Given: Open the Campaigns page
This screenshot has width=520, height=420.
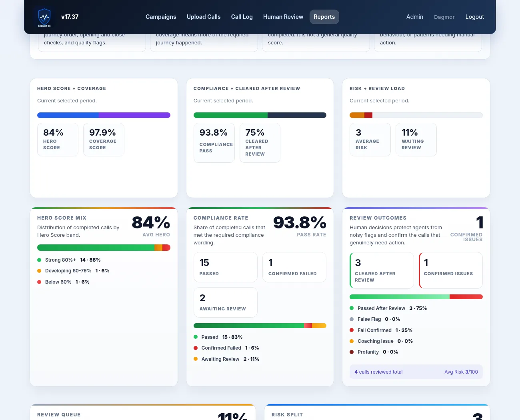Looking at the screenshot, I should click(161, 17).
